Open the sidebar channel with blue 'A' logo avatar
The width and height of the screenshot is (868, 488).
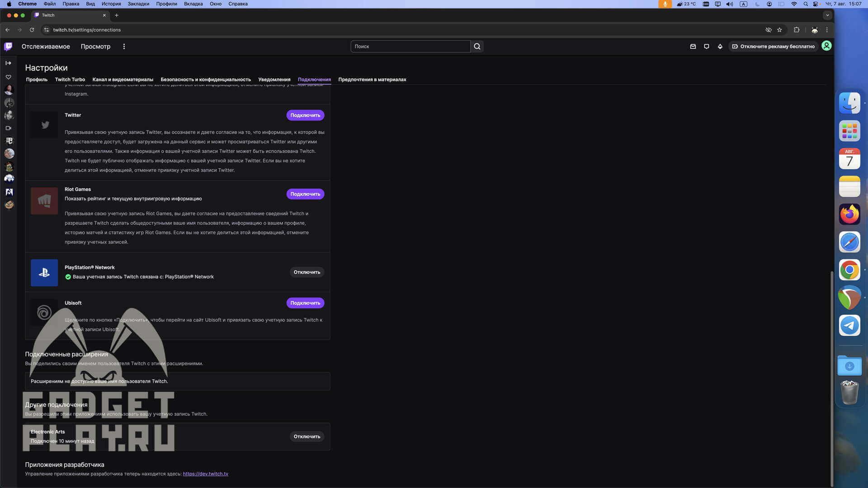[x=9, y=192]
